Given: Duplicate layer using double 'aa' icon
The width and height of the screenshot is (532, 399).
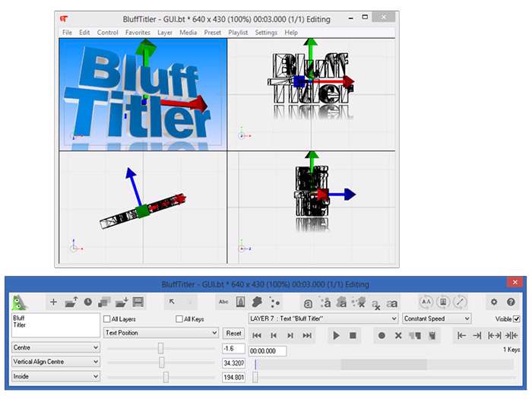Looking at the screenshot, I should tap(392, 303).
